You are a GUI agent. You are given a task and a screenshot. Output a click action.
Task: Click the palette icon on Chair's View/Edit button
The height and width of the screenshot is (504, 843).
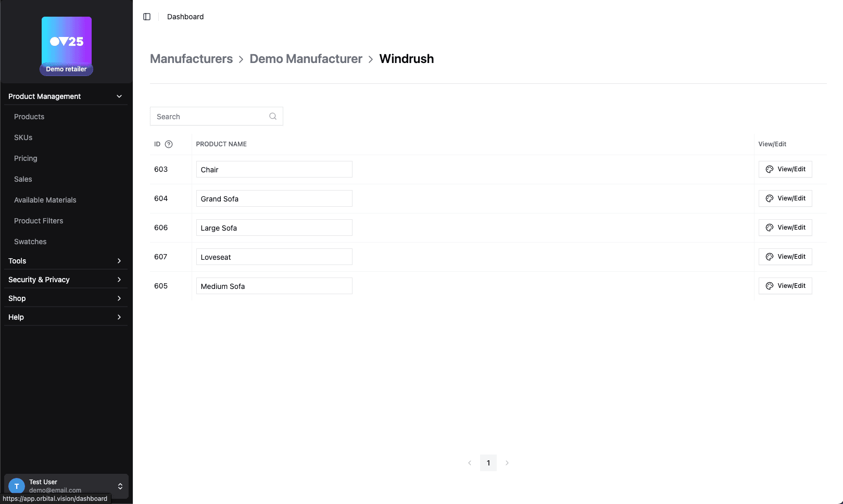tap(769, 169)
